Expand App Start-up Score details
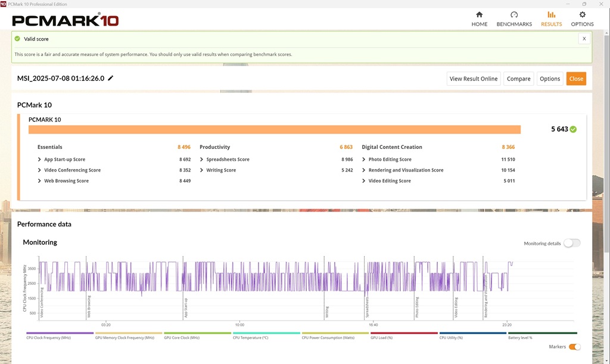Viewport: 610px width, 364px height. pyautogui.click(x=39, y=160)
